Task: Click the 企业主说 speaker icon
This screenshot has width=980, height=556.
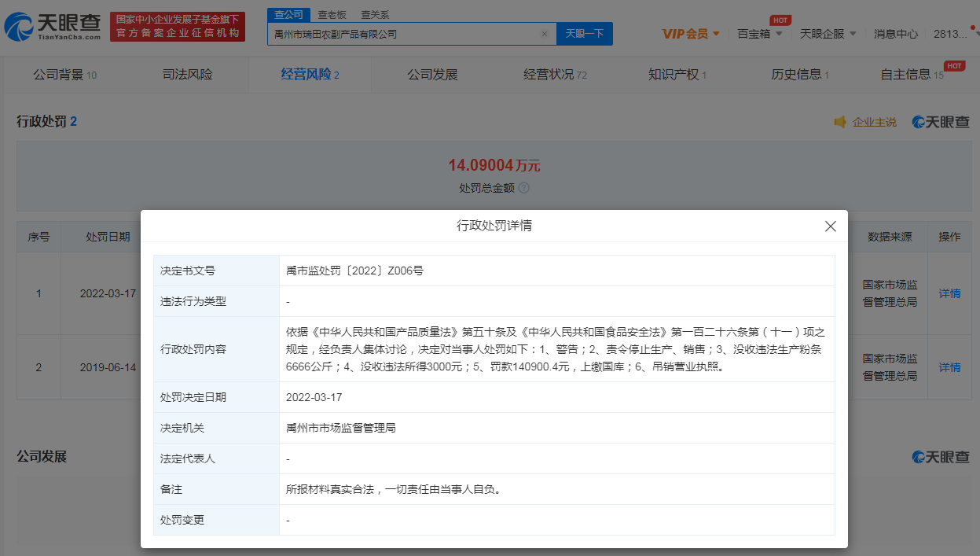Action: [840, 122]
